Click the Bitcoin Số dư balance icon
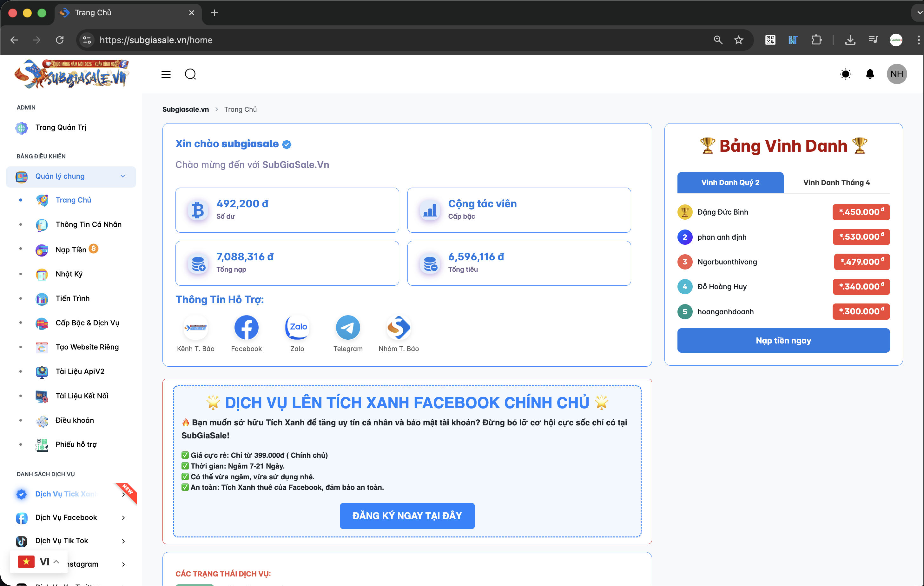The height and width of the screenshot is (586, 924). [198, 210]
